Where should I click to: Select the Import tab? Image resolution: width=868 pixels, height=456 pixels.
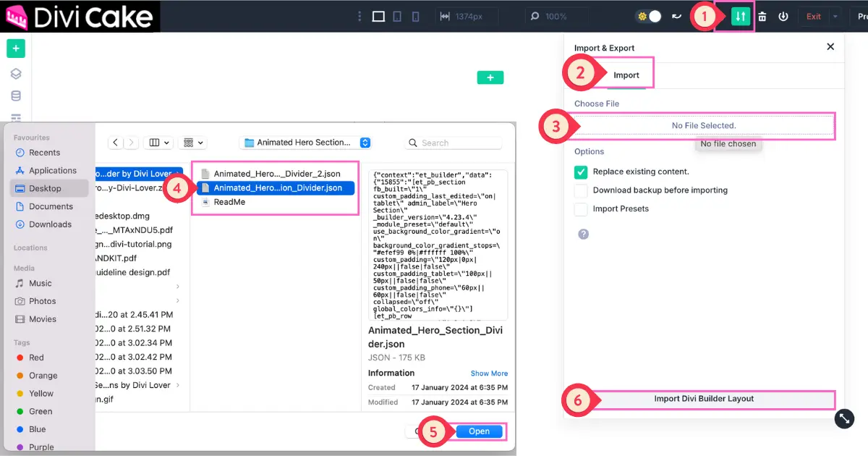pos(626,75)
